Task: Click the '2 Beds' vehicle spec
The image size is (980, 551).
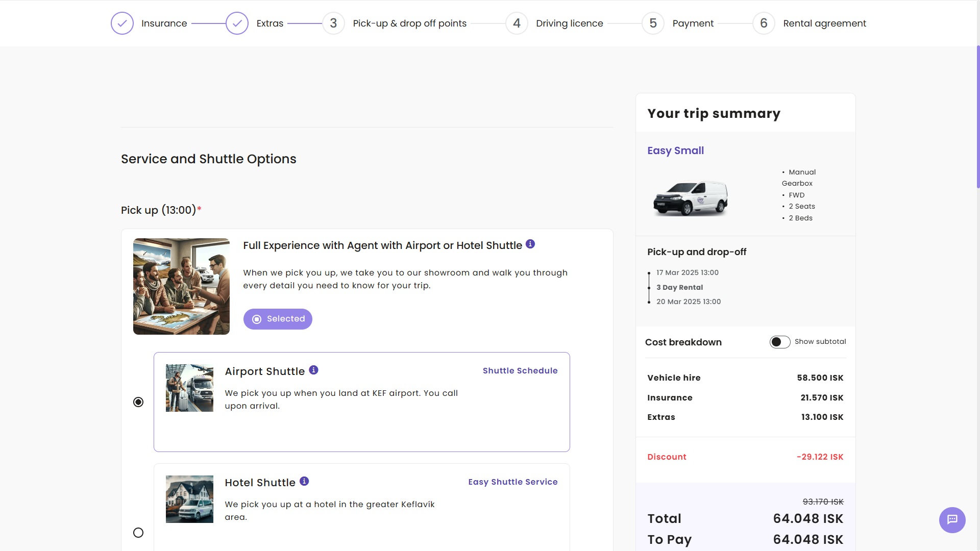Action: point(800,218)
